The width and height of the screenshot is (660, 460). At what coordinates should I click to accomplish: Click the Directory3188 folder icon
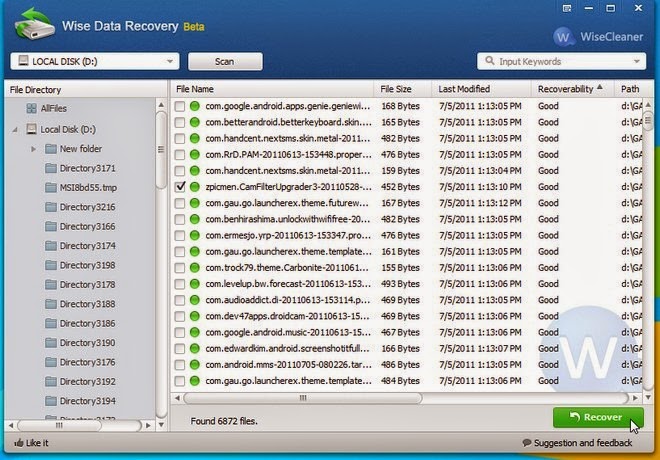click(x=51, y=303)
